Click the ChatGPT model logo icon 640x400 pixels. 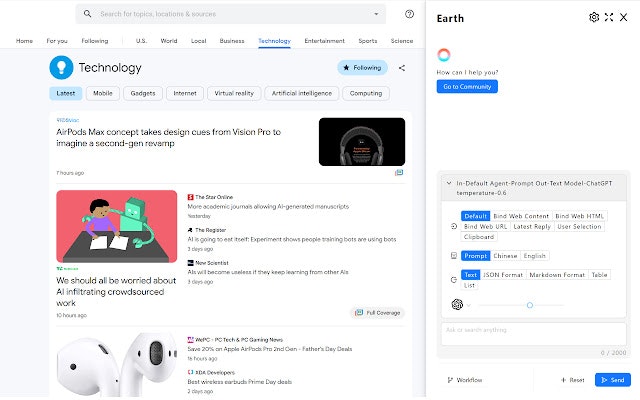[457, 304]
